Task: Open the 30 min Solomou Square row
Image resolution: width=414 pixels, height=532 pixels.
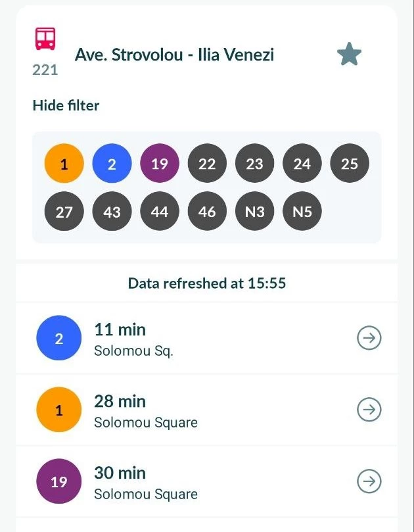Action: pos(207,481)
